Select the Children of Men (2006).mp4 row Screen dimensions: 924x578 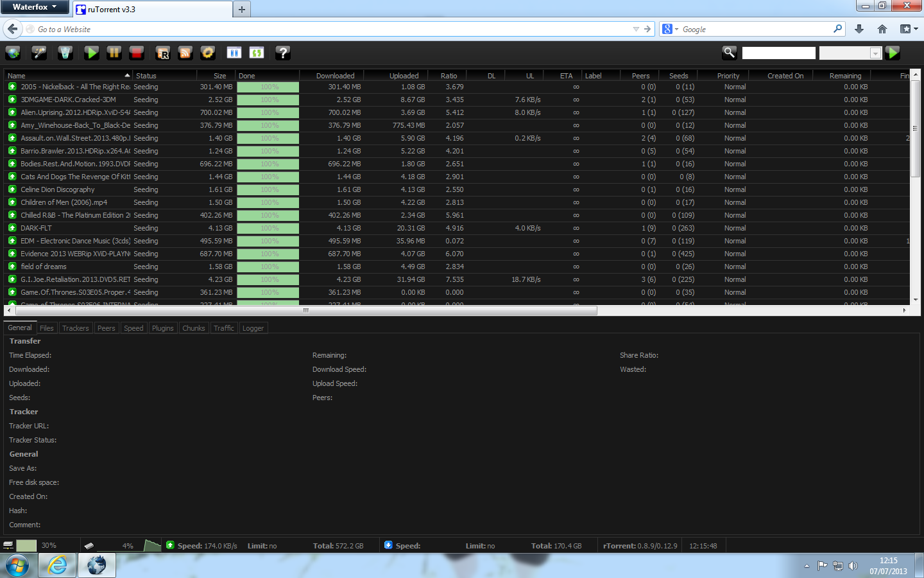tap(457, 202)
